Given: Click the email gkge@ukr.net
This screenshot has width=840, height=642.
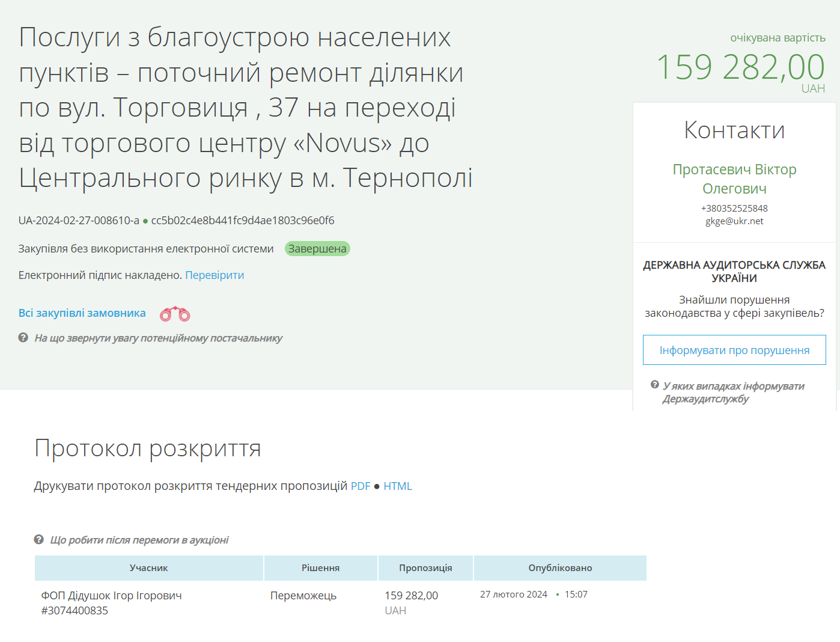Looking at the screenshot, I should 734,221.
